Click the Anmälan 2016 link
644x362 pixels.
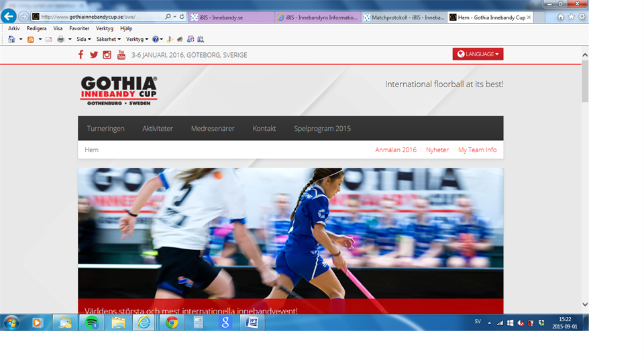396,150
